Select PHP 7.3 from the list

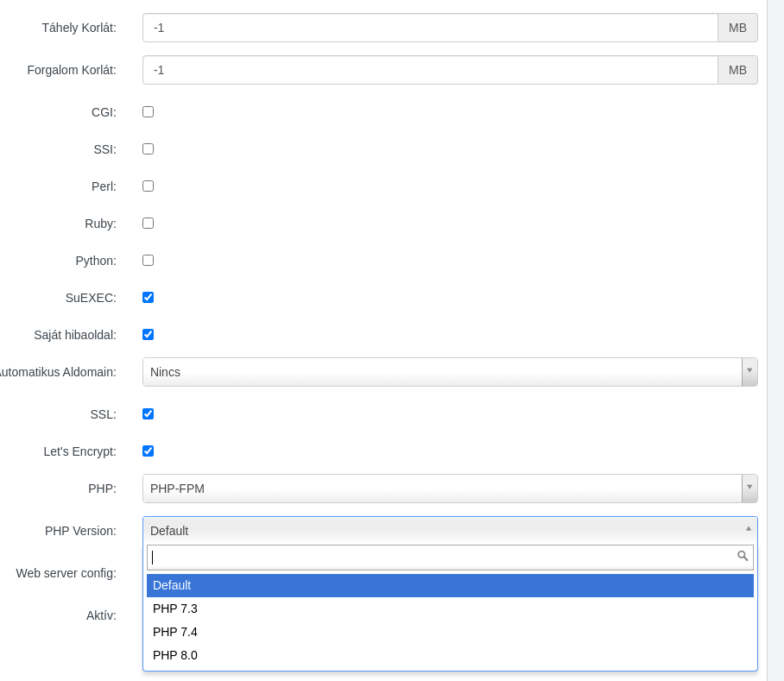tap(450, 608)
